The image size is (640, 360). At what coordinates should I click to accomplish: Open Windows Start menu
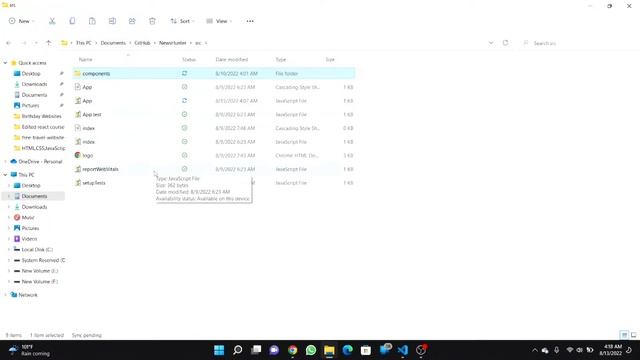(x=219, y=350)
